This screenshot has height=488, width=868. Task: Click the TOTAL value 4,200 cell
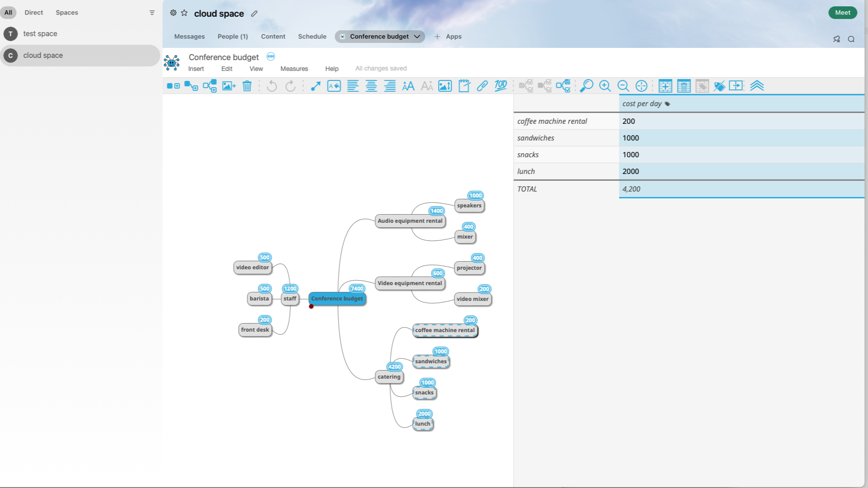(741, 189)
